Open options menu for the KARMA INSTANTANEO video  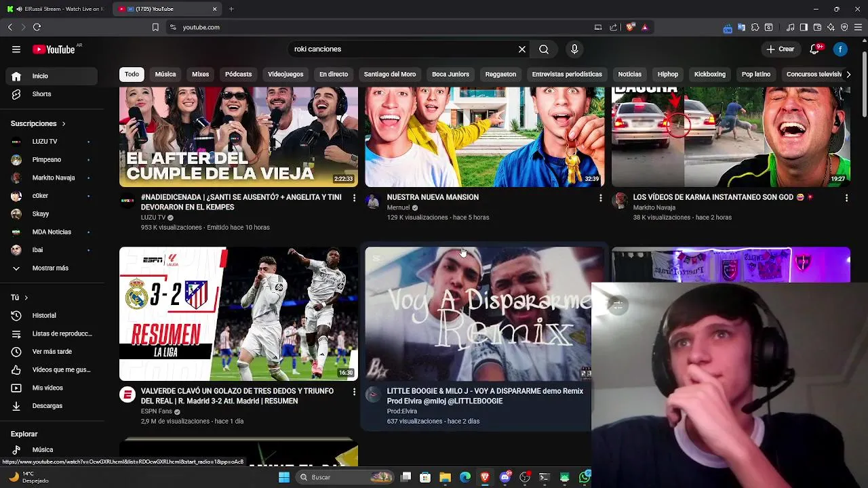click(x=846, y=198)
